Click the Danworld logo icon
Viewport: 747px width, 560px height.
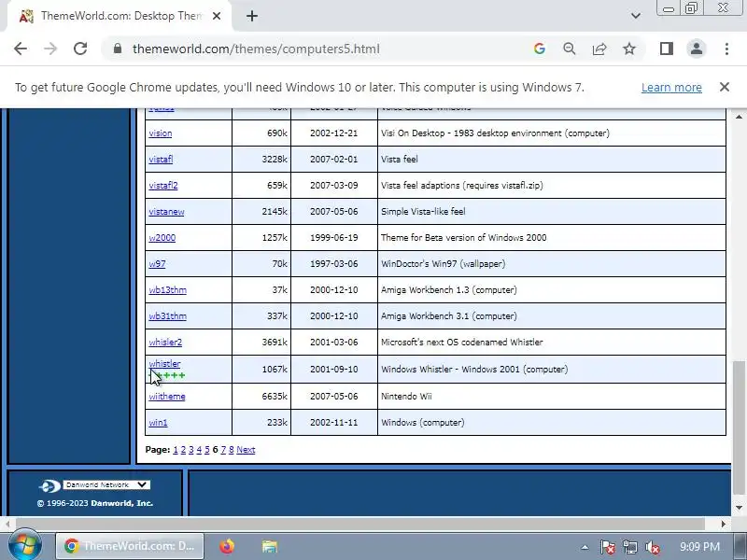(49, 486)
